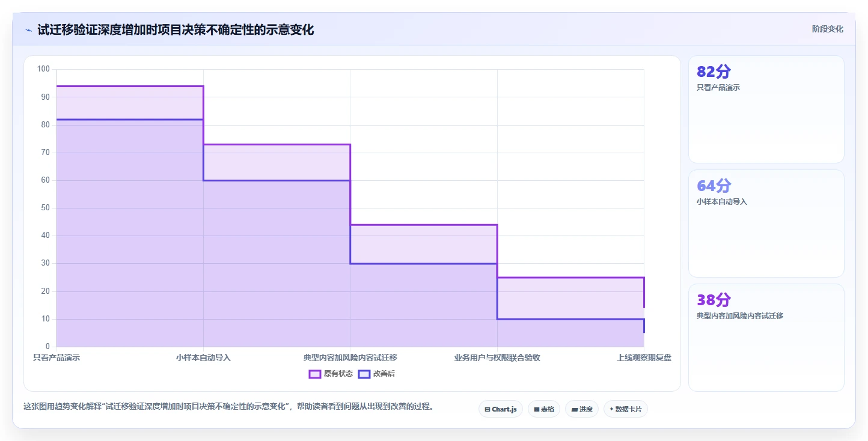Image resolution: width=868 pixels, height=441 pixels.
Task: Click the chart title text
Action: 176,29
